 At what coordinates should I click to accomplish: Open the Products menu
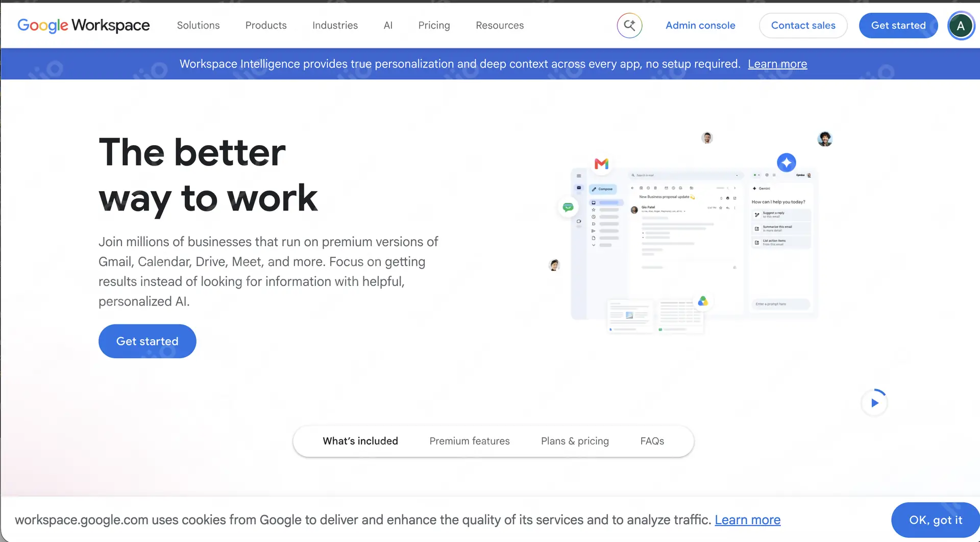266,26
